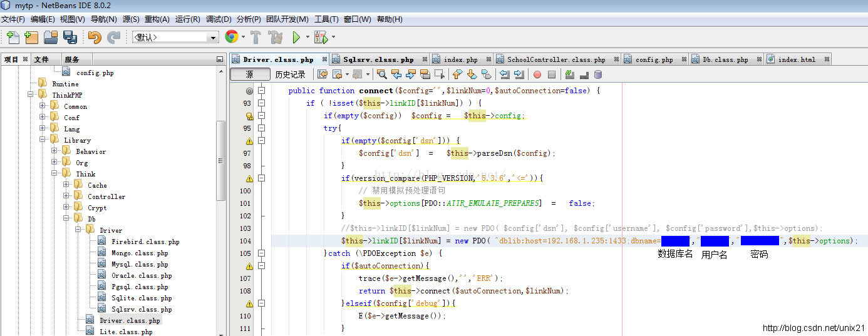Jump to Next Bookmark icon
The image size is (868, 336).
pyautogui.click(x=472, y=74)
